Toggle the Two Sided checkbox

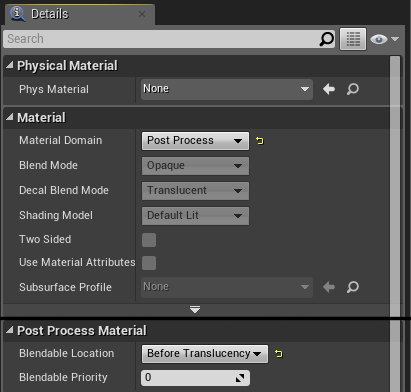149,240
